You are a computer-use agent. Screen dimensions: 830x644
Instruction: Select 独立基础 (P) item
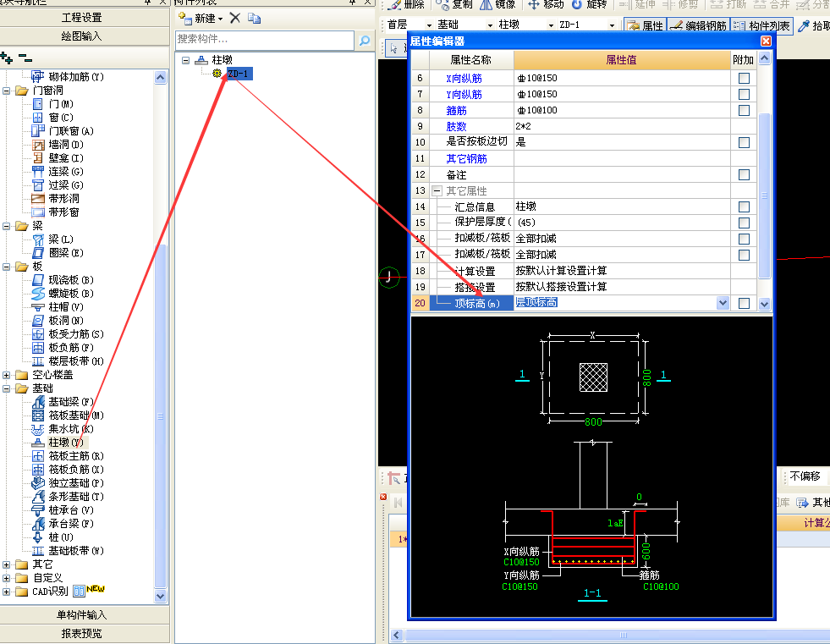click(68, 483)
